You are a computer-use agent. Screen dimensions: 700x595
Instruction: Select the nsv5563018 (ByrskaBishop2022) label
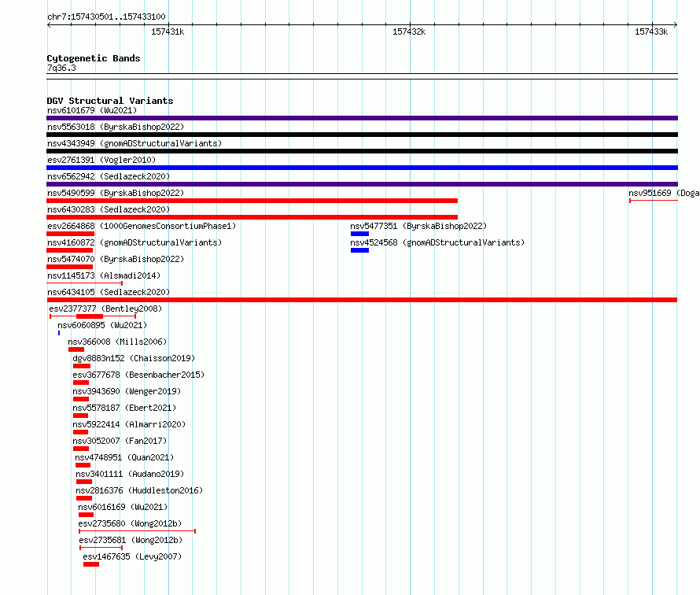click(x=116, y=127)
